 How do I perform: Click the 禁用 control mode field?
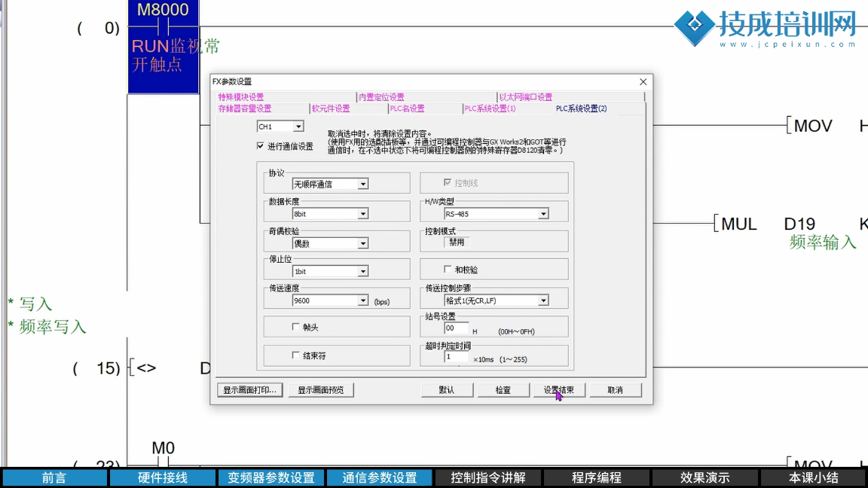coord(457,242)
